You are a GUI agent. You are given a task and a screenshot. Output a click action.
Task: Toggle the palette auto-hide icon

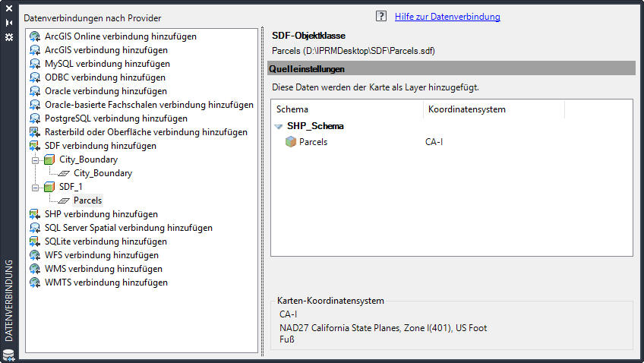[9, 23]
